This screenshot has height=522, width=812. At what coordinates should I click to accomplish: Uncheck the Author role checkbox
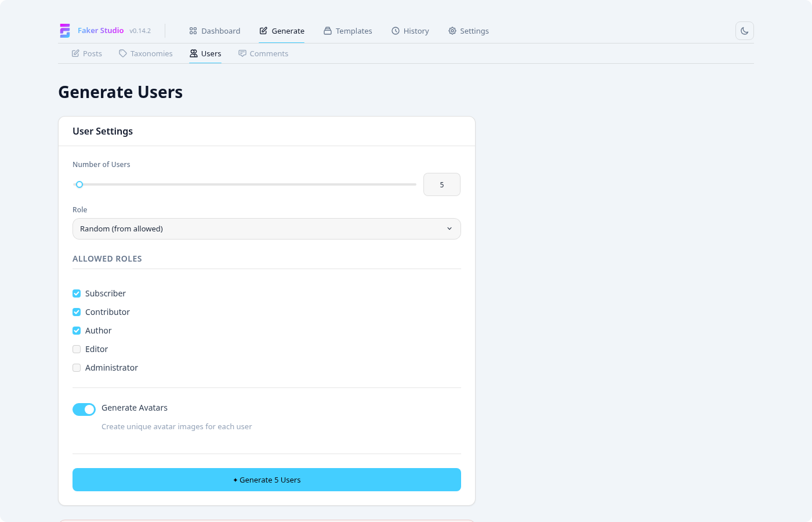[x=77, y=331]
